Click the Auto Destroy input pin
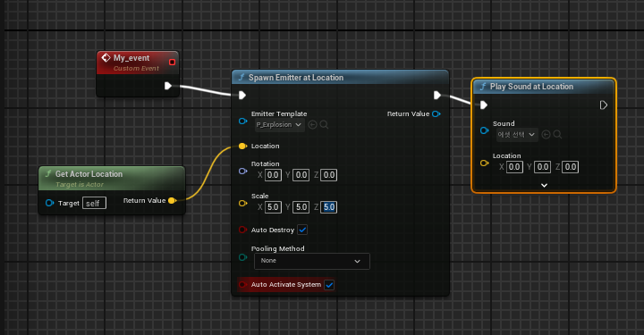Viewport: 644px width, 335px height. click(242, 230)
